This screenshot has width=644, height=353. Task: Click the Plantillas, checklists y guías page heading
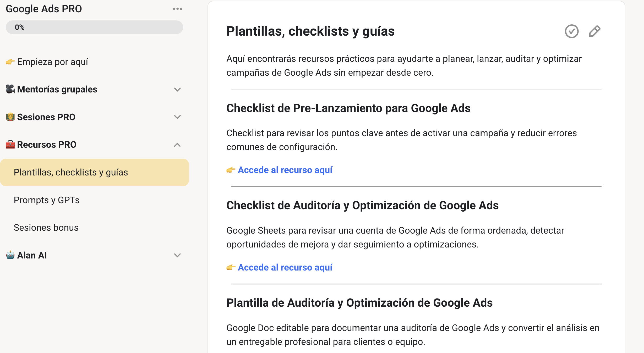point(310,31)
